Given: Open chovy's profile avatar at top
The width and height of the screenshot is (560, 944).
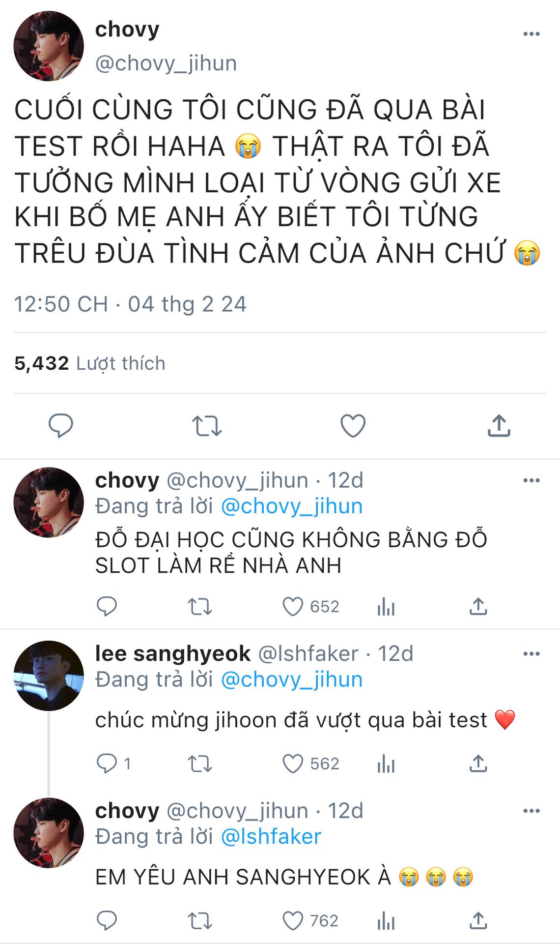Looking at the screenshot, I should [x=49, y=46].
